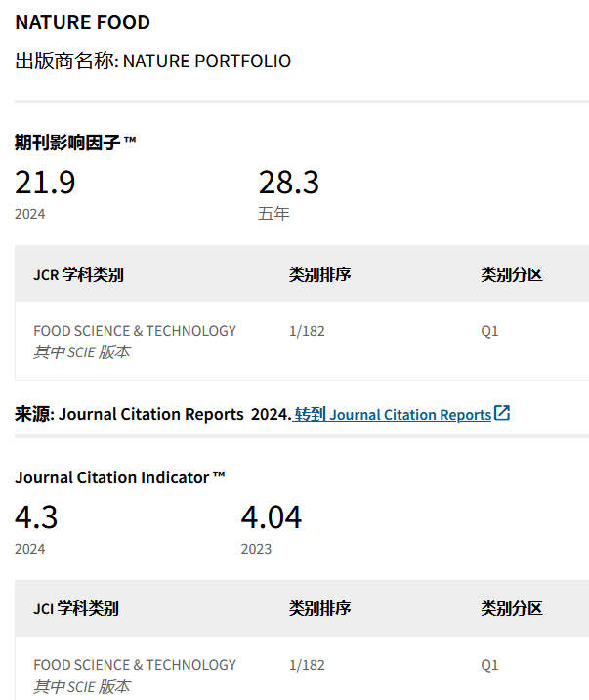
Task: Select FOOD SCIENCE & TECHNOLOGY in the JCI table
Action: click(x=135, y=665)
